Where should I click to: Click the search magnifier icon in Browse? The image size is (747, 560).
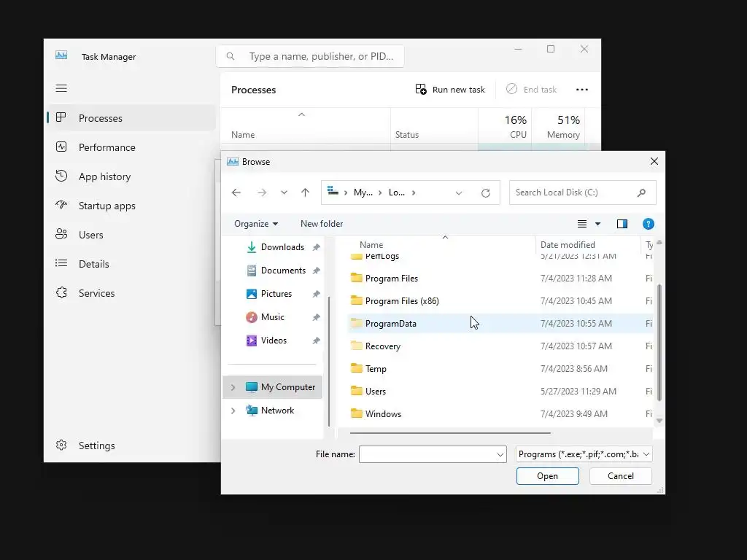pos(641,192)
